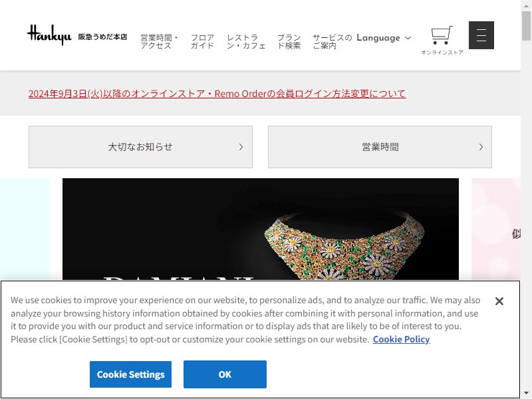Viewport: 532px width, 399px height.
Task: Go to ブランド検索 in the navigation
Action: tap(289, 41)
